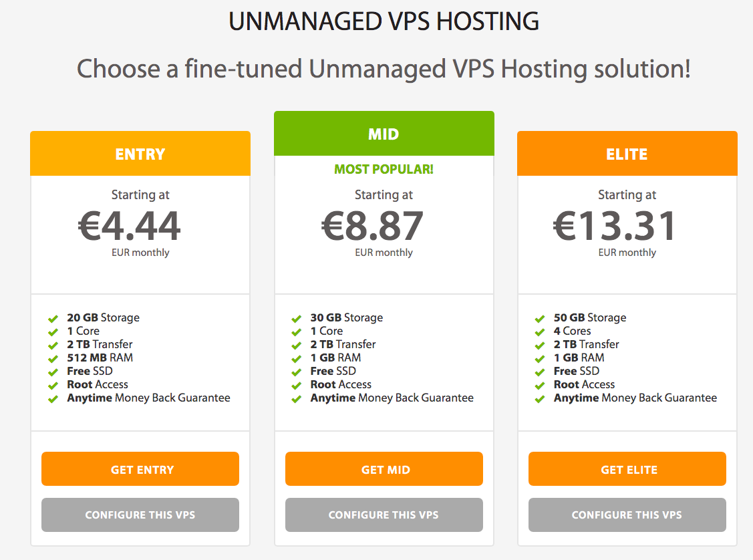Click checkmark beside 30 GB Storage
The width and height of the screenshot is (753, 560).
296,318
